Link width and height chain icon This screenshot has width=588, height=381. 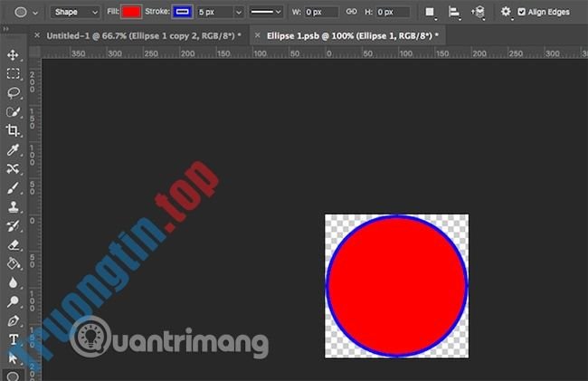[x=351, y=12]
